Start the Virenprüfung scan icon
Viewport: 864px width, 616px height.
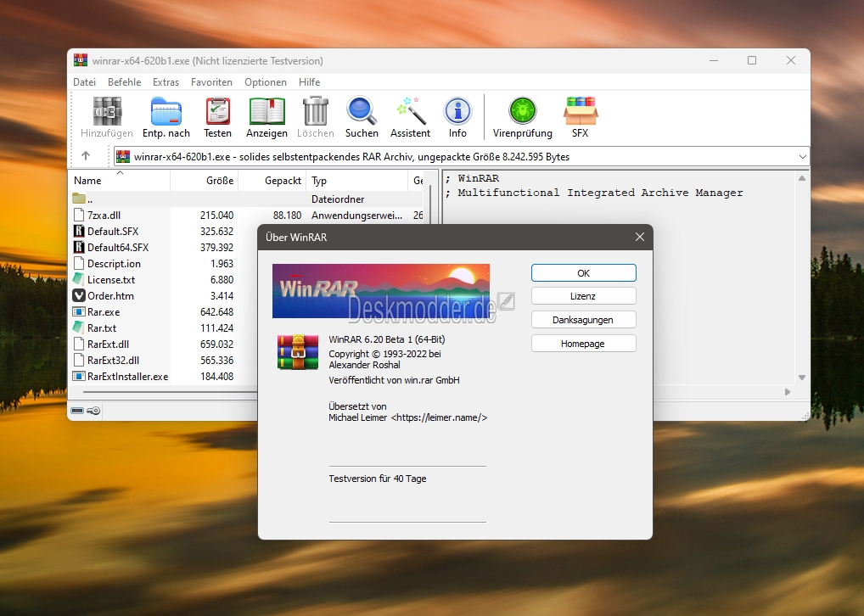point(522,112)
